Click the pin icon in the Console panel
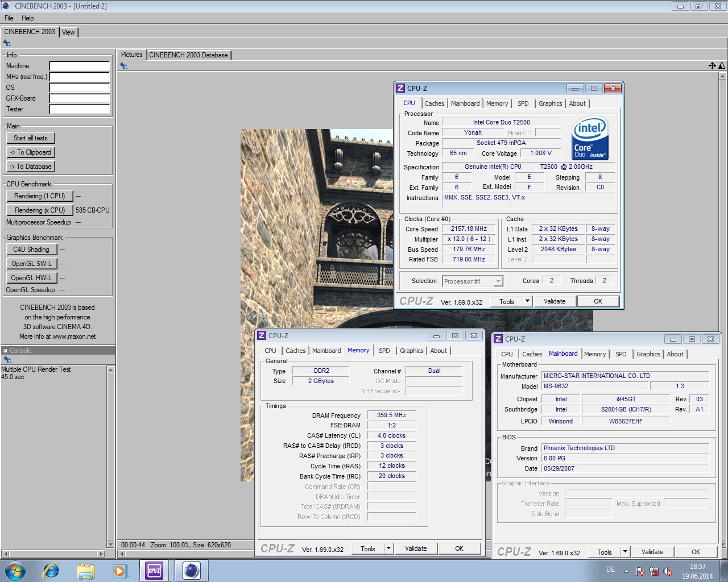 (x=7, y=360)
